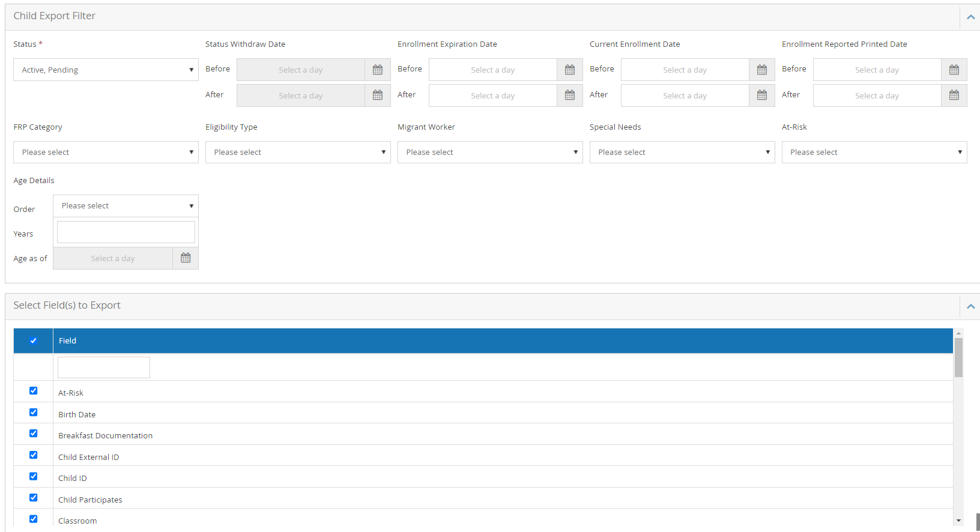Click the Field filter search box
Screen dimensions: 980x532
tap(104, 367)
